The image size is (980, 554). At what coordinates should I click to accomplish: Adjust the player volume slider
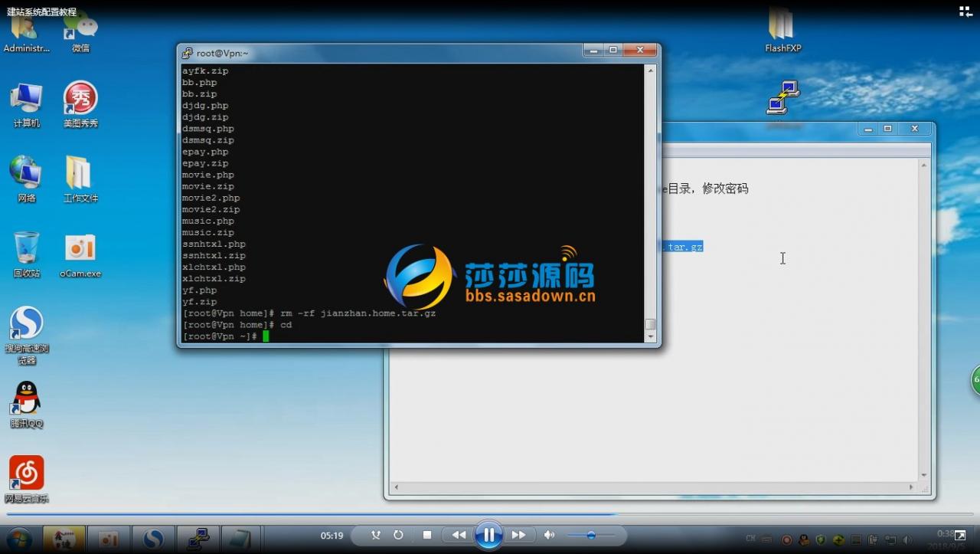pos(591,535)
